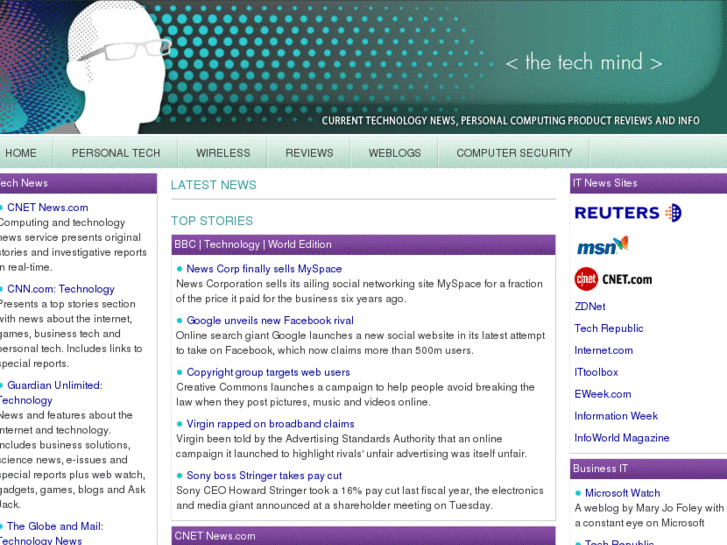727x545 pixels.
Task: Read 'Virgin rapped on broadband claims' story
Action: (270, 424)
